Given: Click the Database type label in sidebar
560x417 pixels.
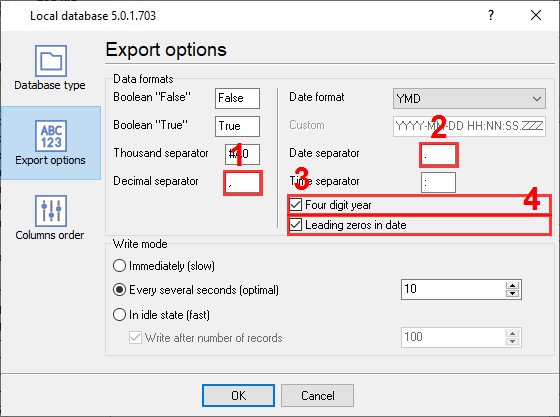Looking at the screenshot, I should pyautogui.click(x=50, y=85).
